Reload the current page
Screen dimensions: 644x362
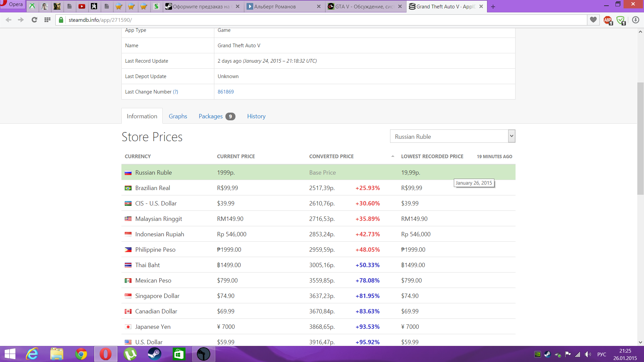tap(34, 20)
